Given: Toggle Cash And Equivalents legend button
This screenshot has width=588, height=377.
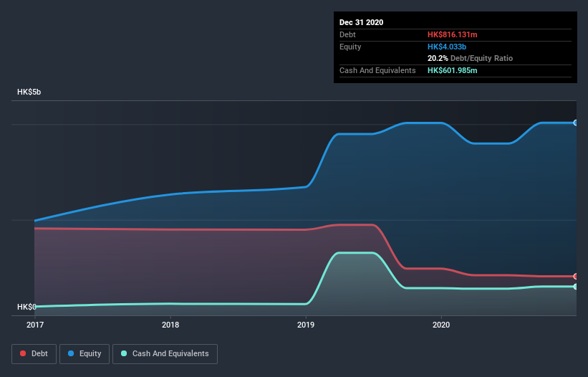Looking at the screenshot, I should [165, 354].
